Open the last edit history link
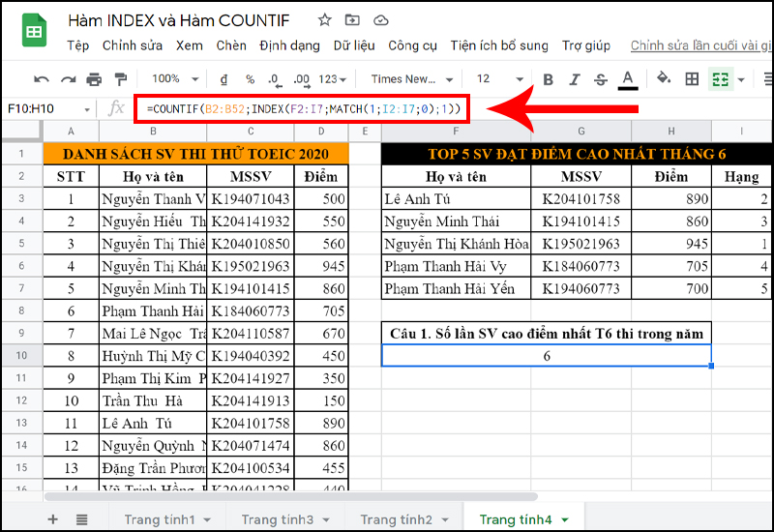 click(700, 45)
